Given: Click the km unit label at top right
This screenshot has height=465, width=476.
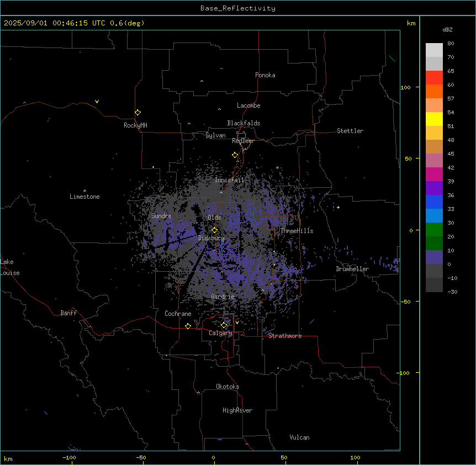Looking at the screenshot, I should 411,23.
